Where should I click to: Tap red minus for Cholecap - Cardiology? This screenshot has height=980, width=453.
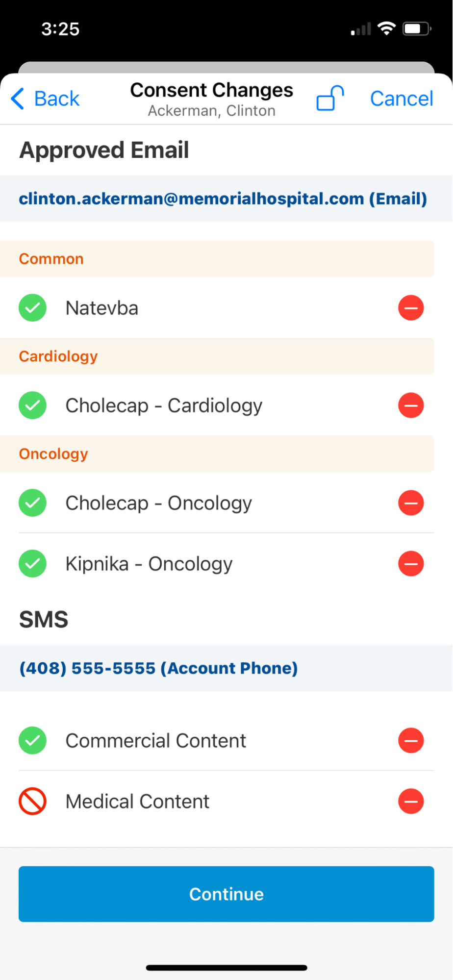click(410, 405)
